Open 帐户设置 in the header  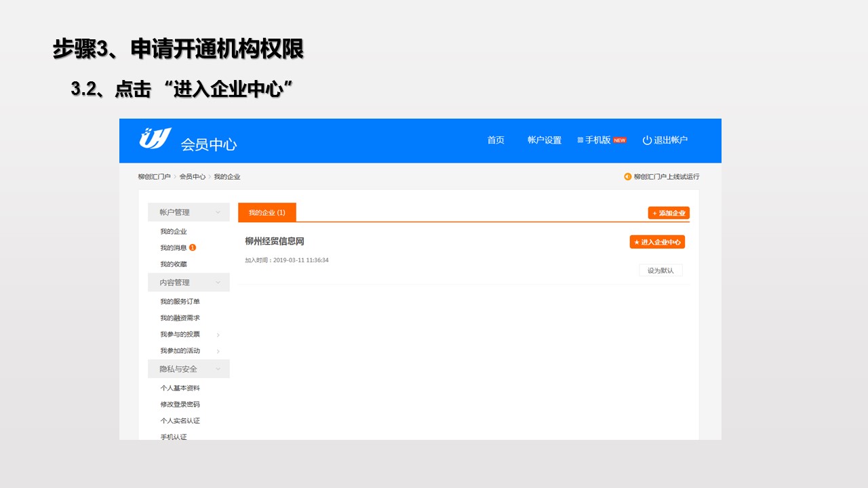[545, 140]
